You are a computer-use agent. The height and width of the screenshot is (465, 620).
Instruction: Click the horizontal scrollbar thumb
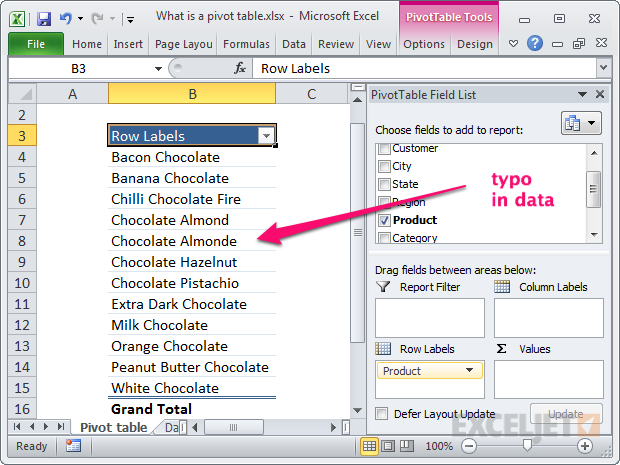233,427
